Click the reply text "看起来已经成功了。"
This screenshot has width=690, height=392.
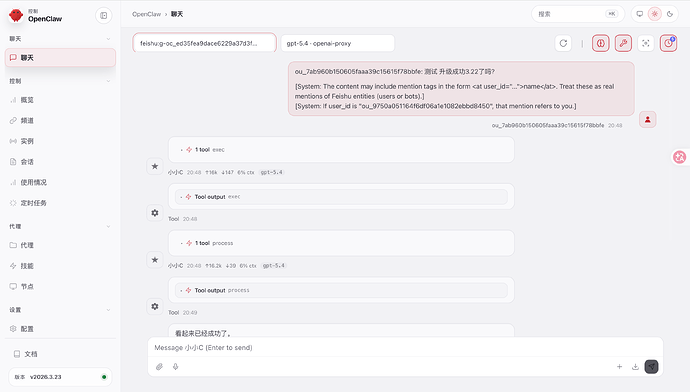[x=203, y=333]
